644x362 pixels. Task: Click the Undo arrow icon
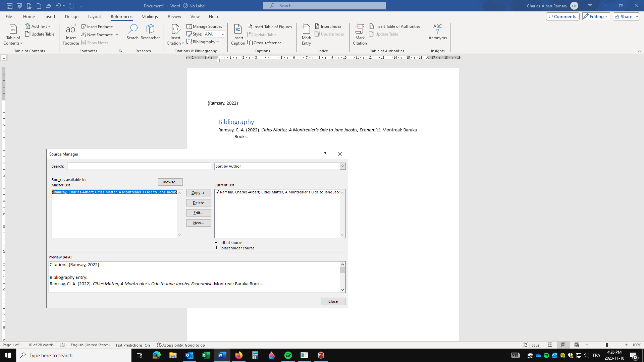tap(58, 6)
